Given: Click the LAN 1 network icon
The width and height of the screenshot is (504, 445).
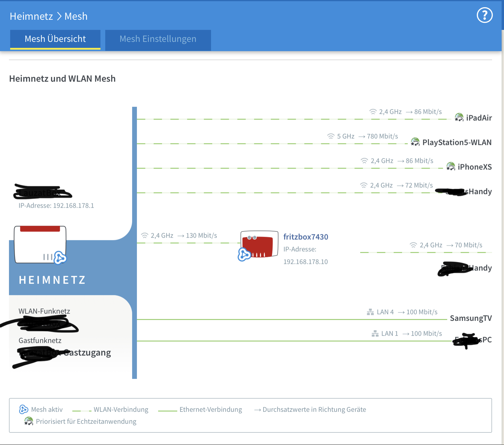Looking at the screenshot, I should [375, 334].
